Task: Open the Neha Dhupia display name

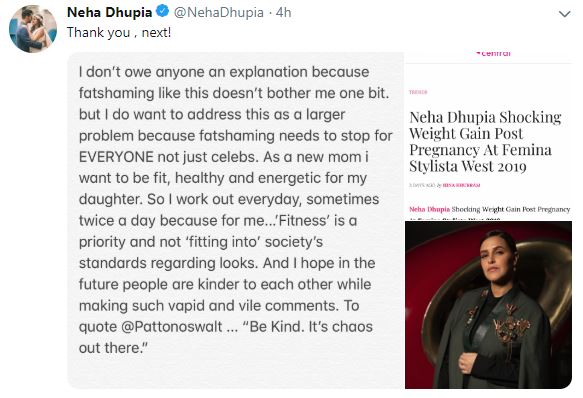Action: click(x=109, y=12)
